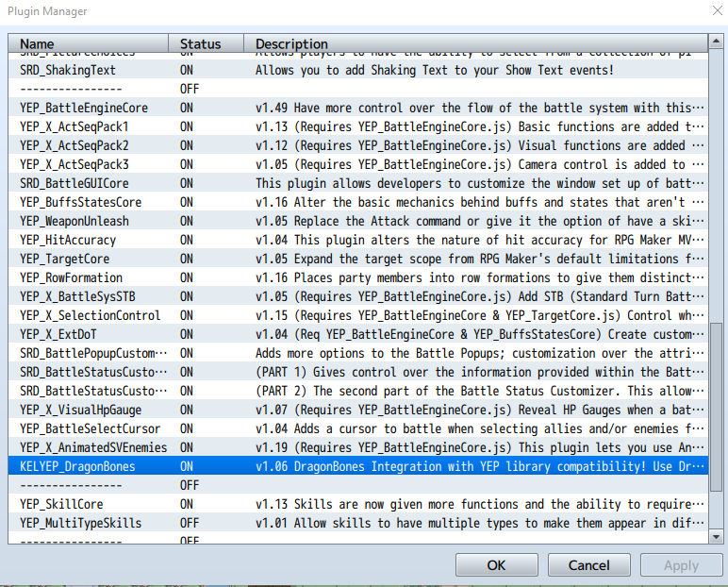Viewport: 728px width, 587px height.
Task: Select the YEP_X_BattleSysSTB plugin
Action: click(x=358, y=296)
